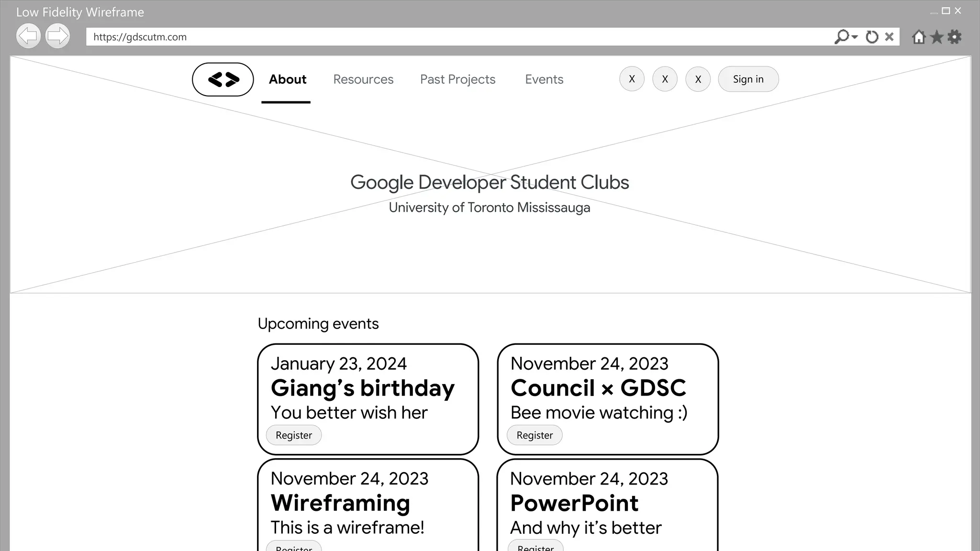Click the search magnifier icon in address bar
The height and width of the screenshot is (551, 980).
[x=842, y=37]
